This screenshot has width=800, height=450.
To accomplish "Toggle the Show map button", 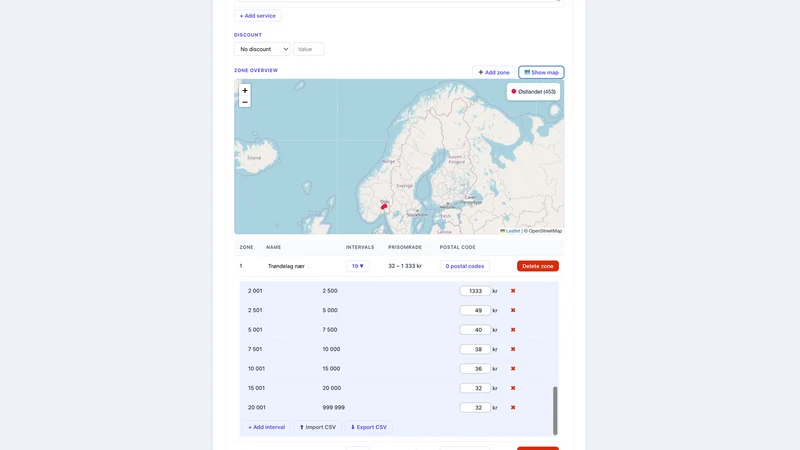I will click(x=541, y=72).
